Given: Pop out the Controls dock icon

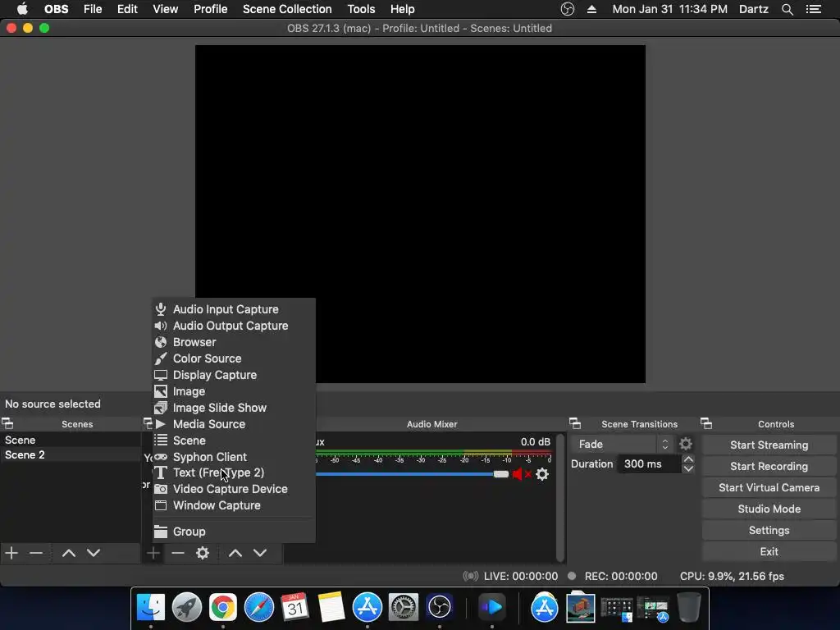Looking at the screenshot, I should 706,424.
